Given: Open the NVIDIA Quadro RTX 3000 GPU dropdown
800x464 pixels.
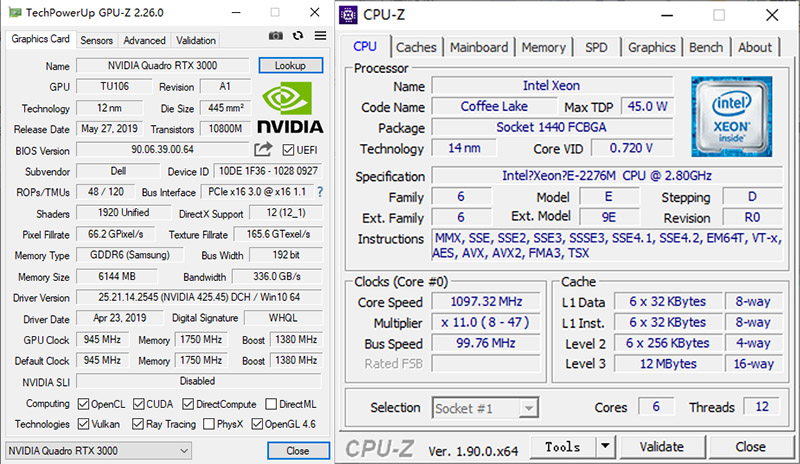Looking at the screenshot, I should coord(98,451).
